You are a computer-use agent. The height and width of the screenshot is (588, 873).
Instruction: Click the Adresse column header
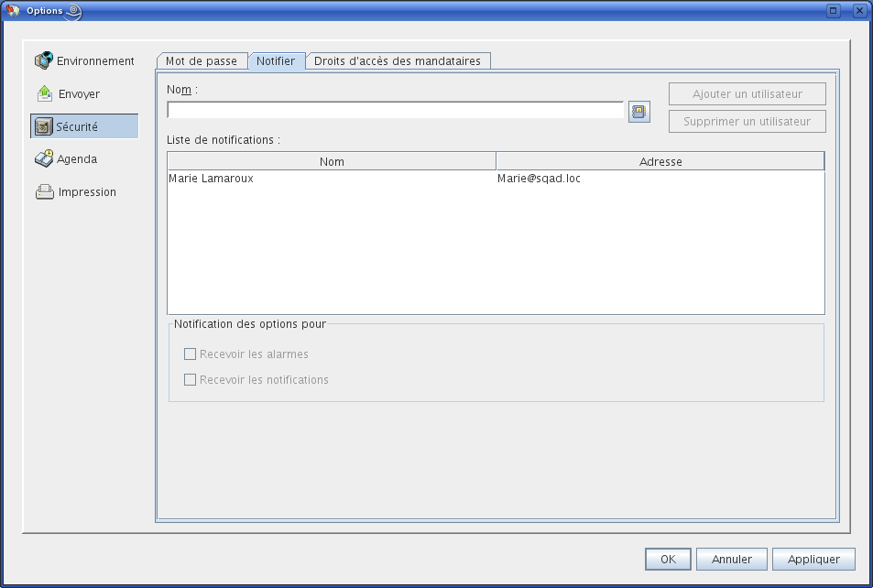click(x=660, y=160)
